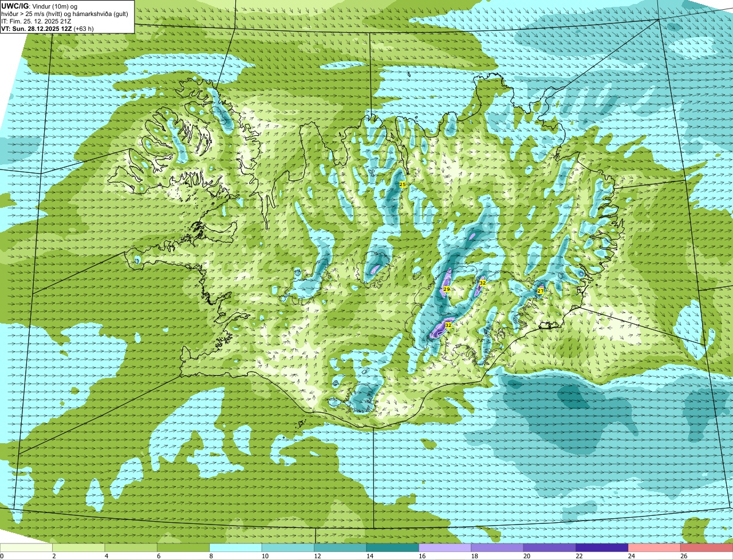This screenshot has height=560, width=733.
Task: Click the legend scale number "14"
Action: coord(369,556)
